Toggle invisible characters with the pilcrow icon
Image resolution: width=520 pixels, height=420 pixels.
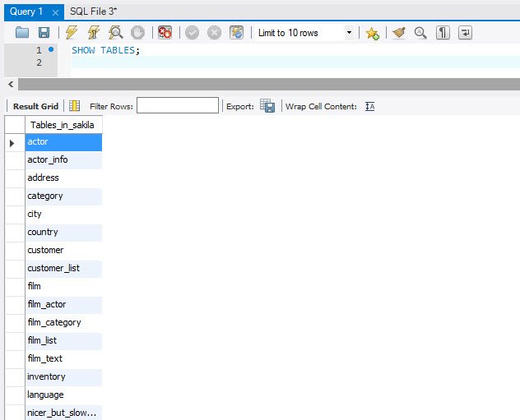tap(443, 32)
